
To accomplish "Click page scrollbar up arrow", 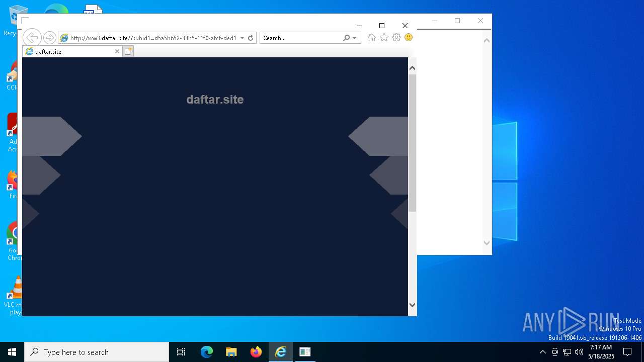I will (412, 68).
